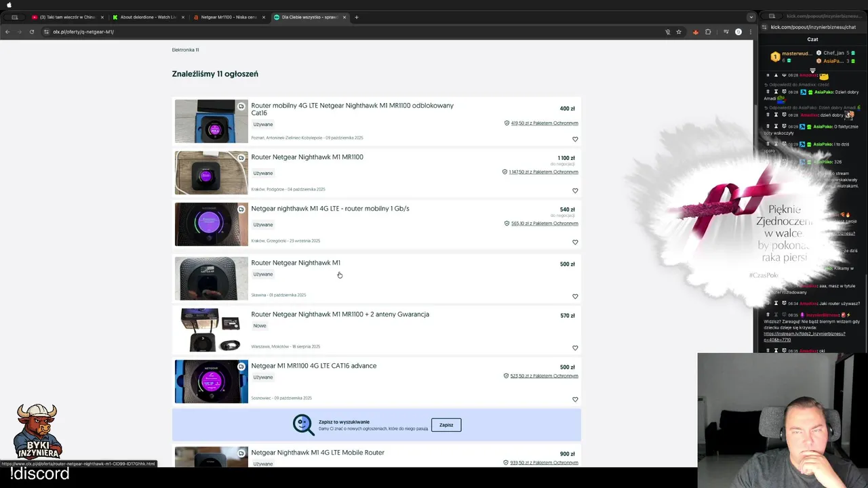Open 'Router Netgear Nighthawk M1' Skawina listing

pos(296,263)
